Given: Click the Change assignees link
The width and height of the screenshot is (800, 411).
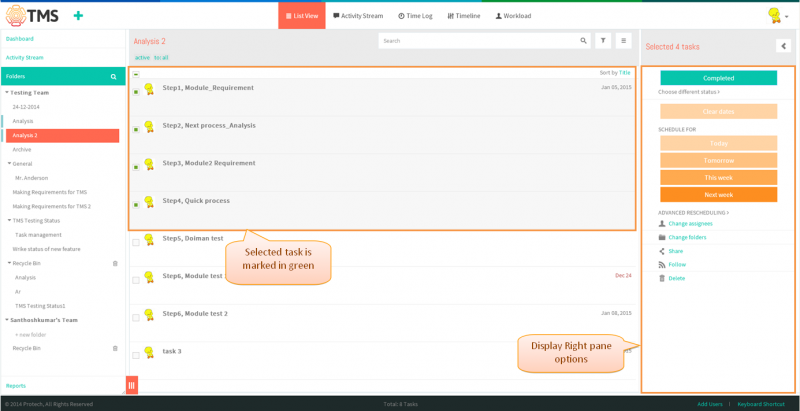Looking at the screenshot, I should pos(690,224).
